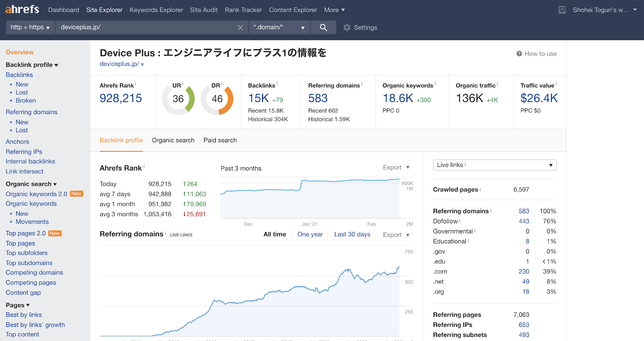
Task: Open Internal backlinks report
Action: pos(30,161)
